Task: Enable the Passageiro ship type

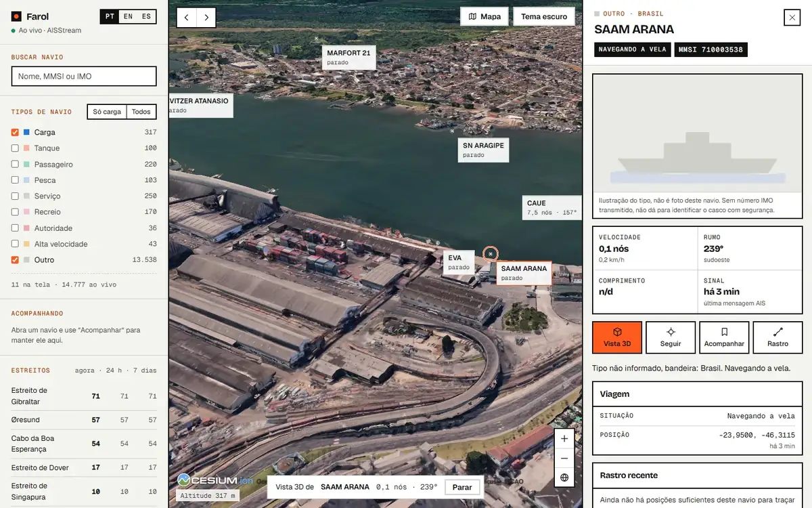Action: pyautogui.click(x=15, y=164)
